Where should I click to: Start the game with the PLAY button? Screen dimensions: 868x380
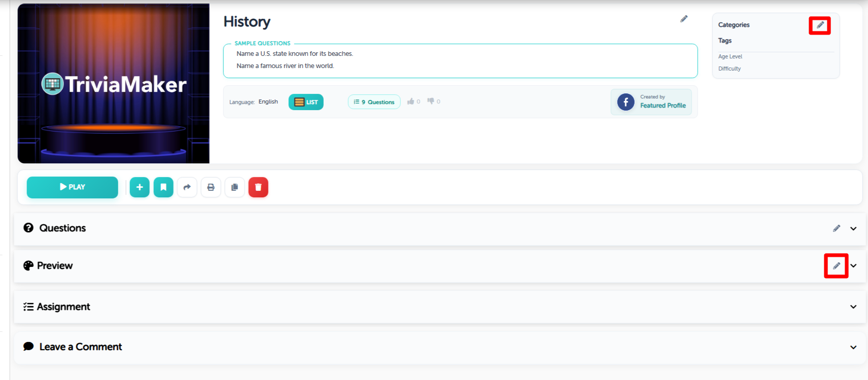(73, 187)
